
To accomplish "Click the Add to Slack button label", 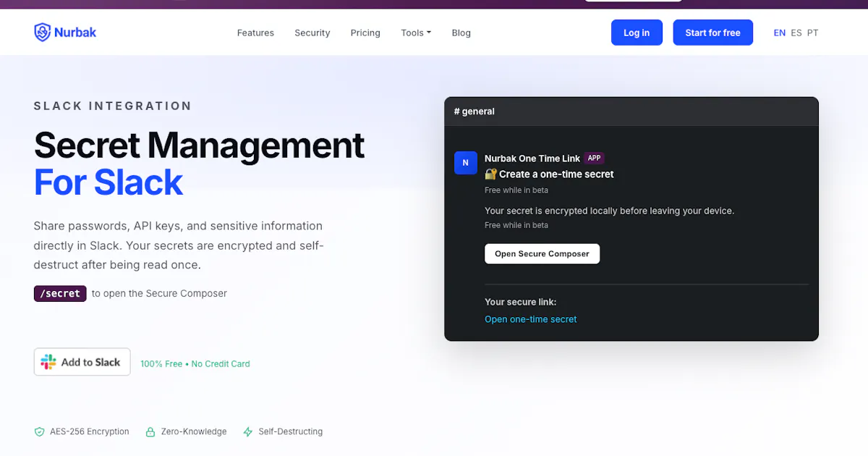I will click(x=90, y=363).
